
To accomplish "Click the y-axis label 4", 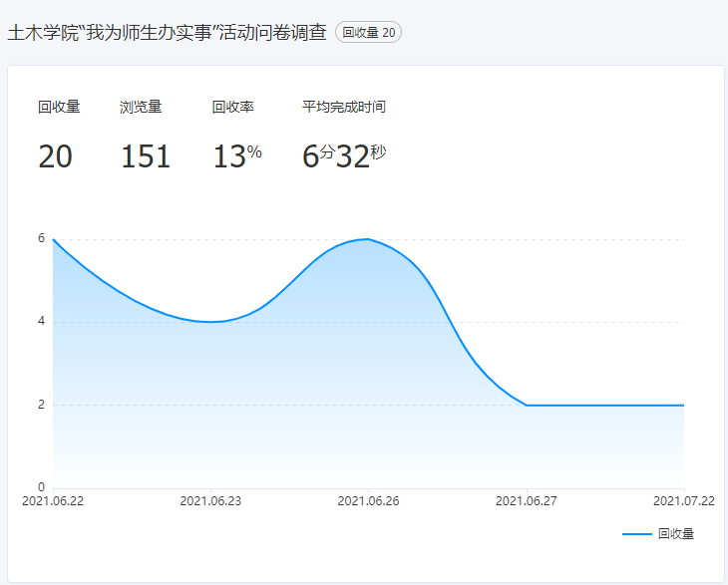I will (x=41, y=322).
